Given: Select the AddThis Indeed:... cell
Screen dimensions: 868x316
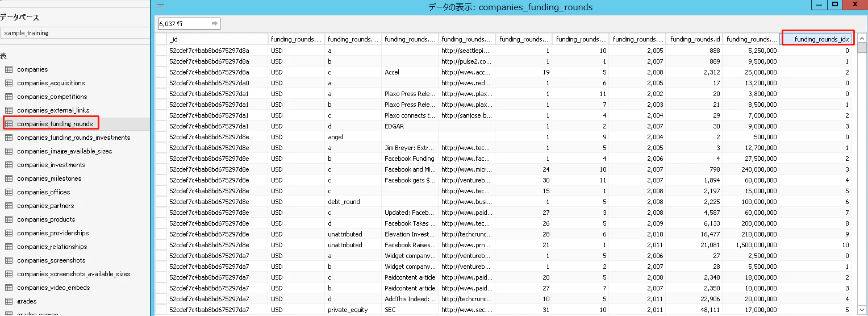Looking at the screenshot, I should pyautogui.click(x=410, y=299).
